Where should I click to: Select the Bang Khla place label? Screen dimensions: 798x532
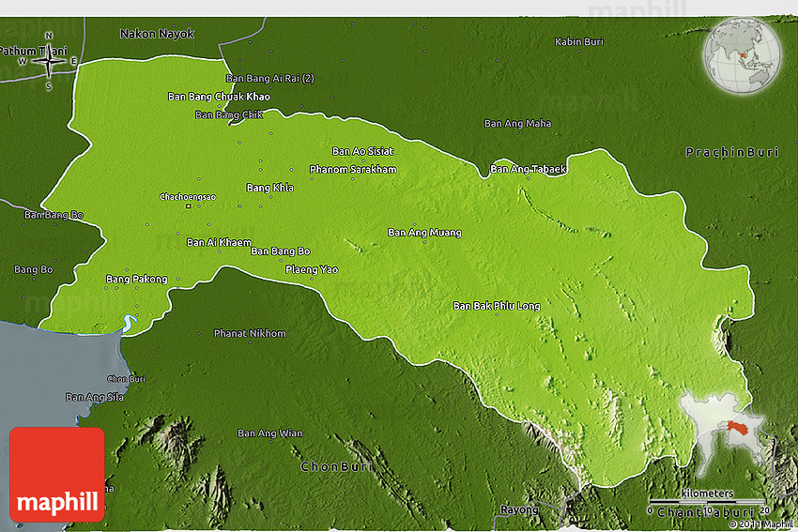coord(269,188)
